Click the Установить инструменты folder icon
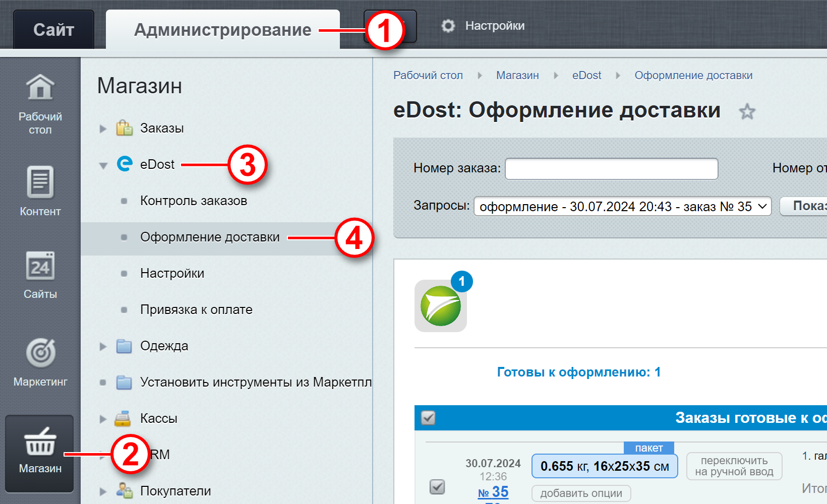 [124, 383]
